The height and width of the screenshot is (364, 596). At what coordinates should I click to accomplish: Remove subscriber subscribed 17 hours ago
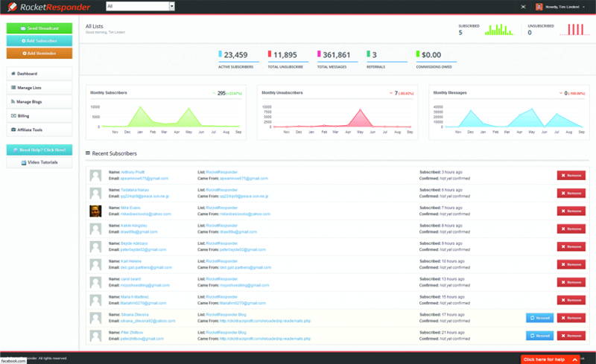pos(571,318)
